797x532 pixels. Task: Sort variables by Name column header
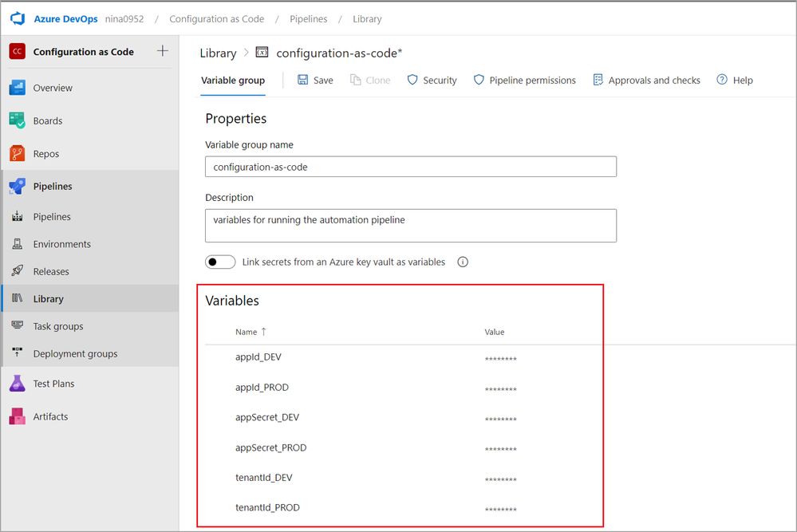[251, 332]
